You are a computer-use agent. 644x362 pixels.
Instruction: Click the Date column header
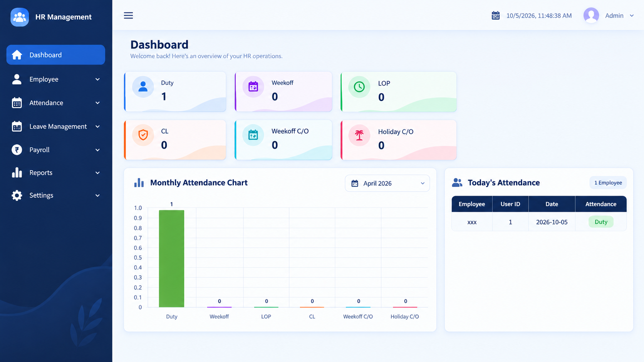(x=552, y=204)
